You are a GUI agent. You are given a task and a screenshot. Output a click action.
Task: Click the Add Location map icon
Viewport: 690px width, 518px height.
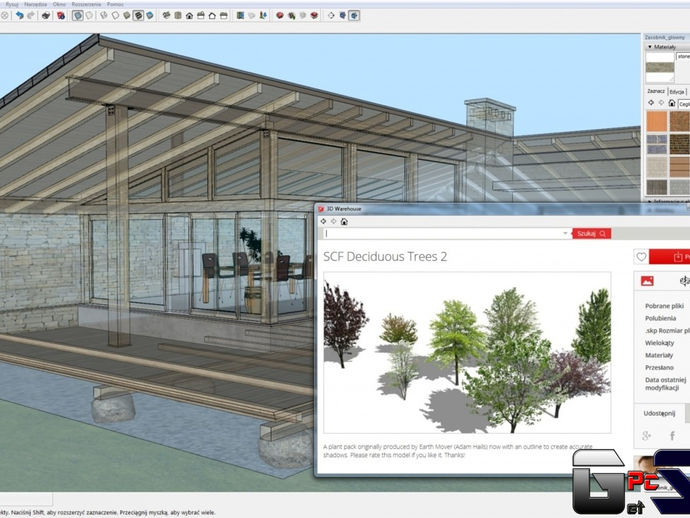tap(240, 15)
